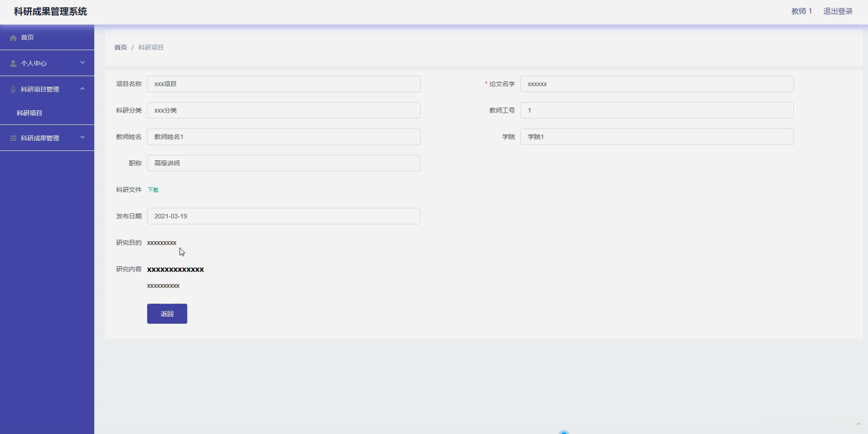This screenshot has height=434, width=868.
Task: Click the 科研项目 breadcrumb entry
Action: [151, 47]
